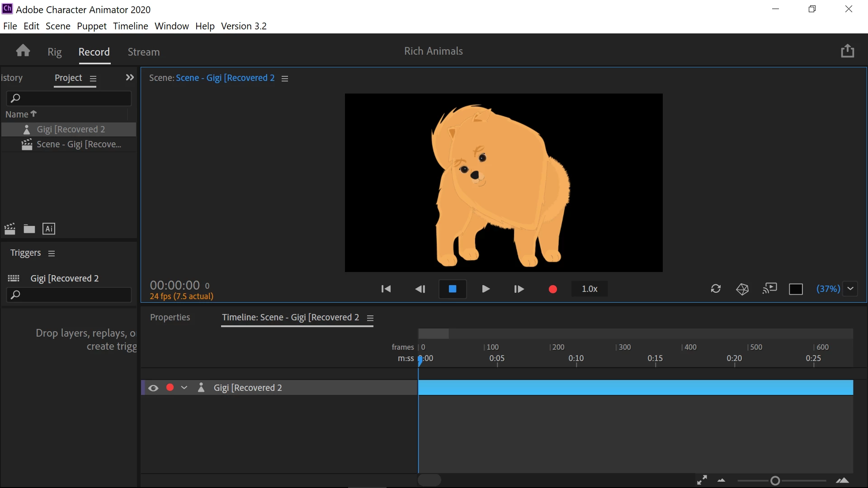
Task: Jump to the scene start
Action: tap(386, 289)
